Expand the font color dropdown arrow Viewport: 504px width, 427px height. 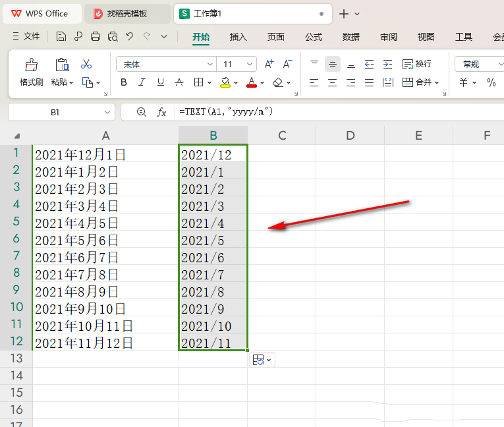coord(262,83)
